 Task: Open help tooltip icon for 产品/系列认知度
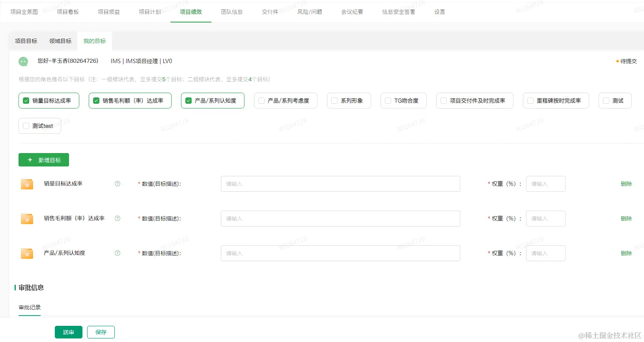(118, 253)
